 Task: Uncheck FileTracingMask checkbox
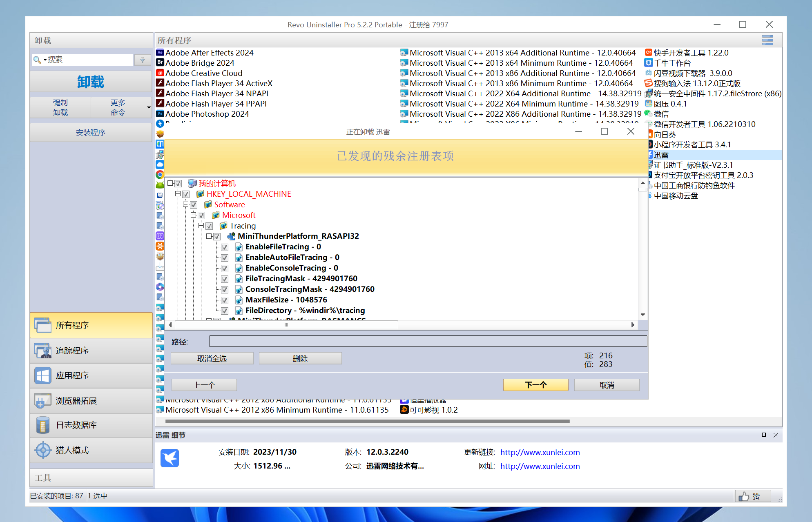pyautogui.click(x=225, y=279)
